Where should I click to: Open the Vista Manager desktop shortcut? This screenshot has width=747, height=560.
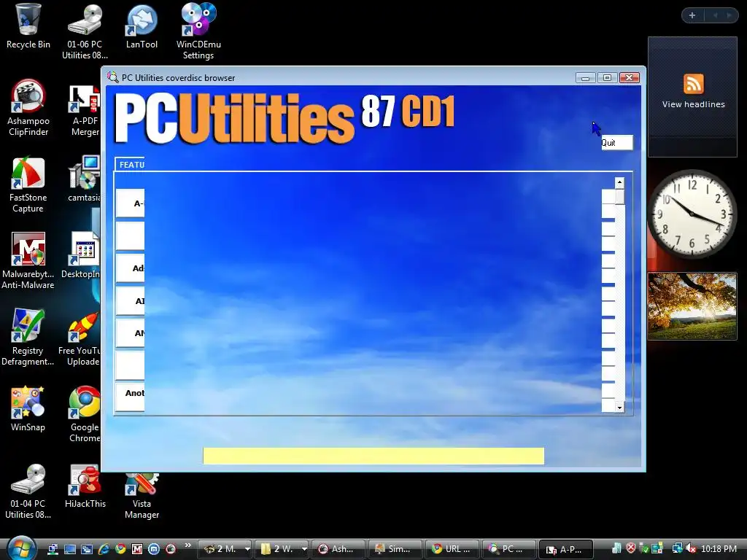point(142,495)
